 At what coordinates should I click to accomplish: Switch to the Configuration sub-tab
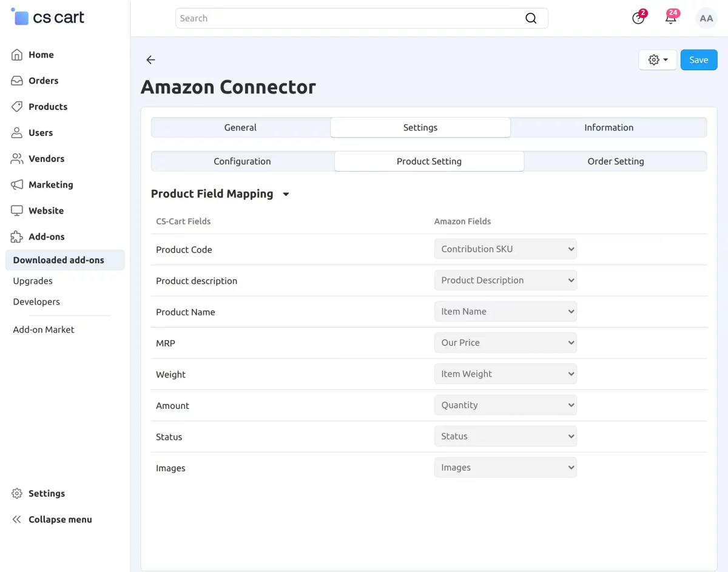[x=242, y=161]
